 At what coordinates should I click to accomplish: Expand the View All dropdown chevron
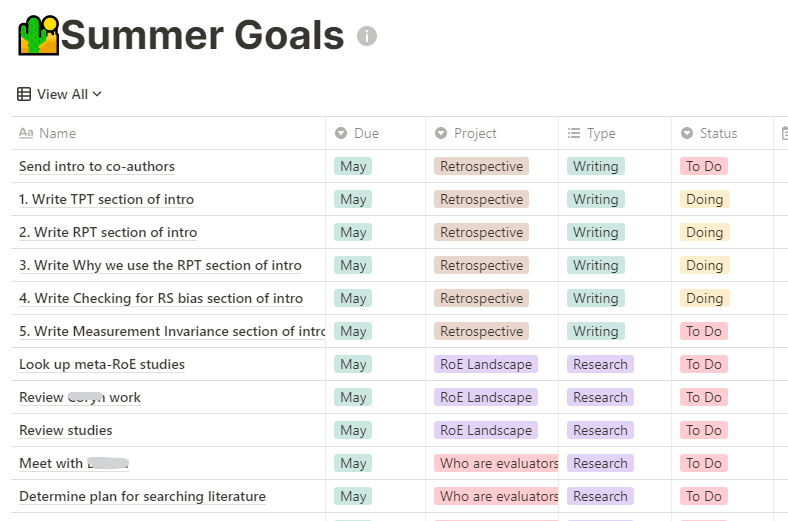[97, 94]
